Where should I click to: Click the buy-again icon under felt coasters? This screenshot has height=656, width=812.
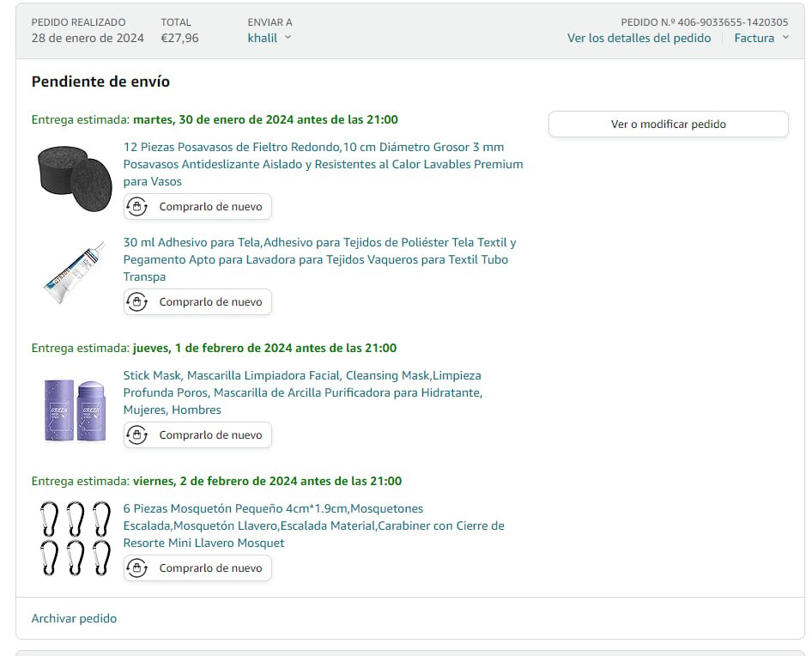pos(136,207)
